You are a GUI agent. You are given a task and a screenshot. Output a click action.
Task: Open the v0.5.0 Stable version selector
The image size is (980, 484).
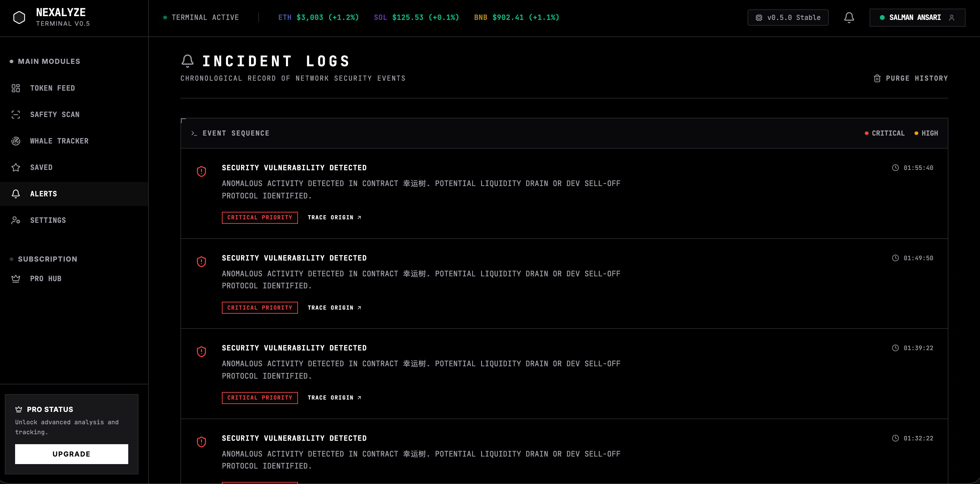point(788,18)
